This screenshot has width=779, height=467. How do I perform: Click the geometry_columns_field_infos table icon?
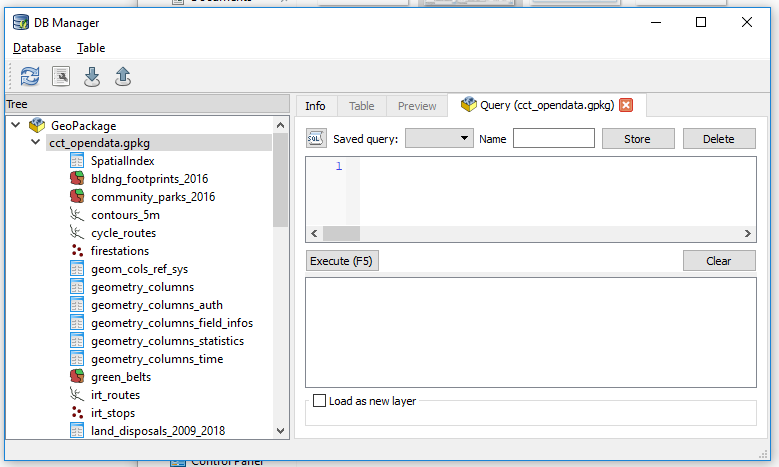pyautogui.click(x=77, y=323)
